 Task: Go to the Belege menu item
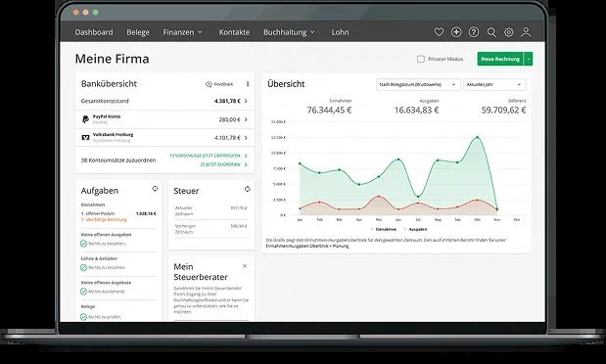pos(138,32)
